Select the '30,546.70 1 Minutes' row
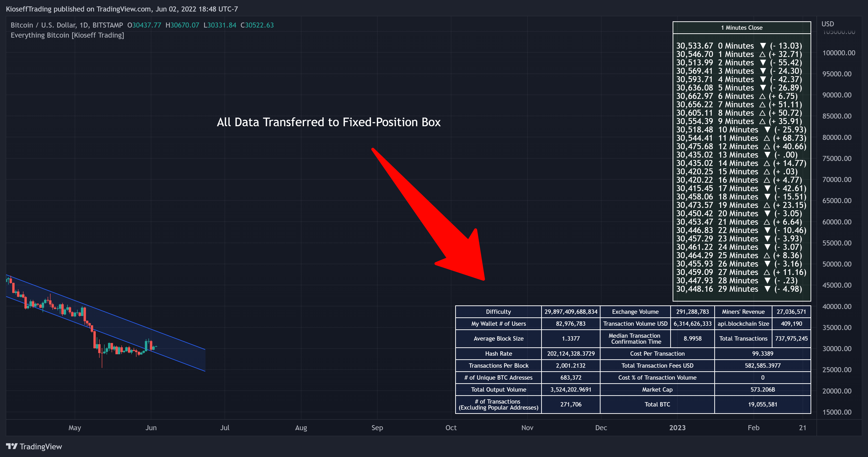Screen dimensions: 868x457 point(739,54)
